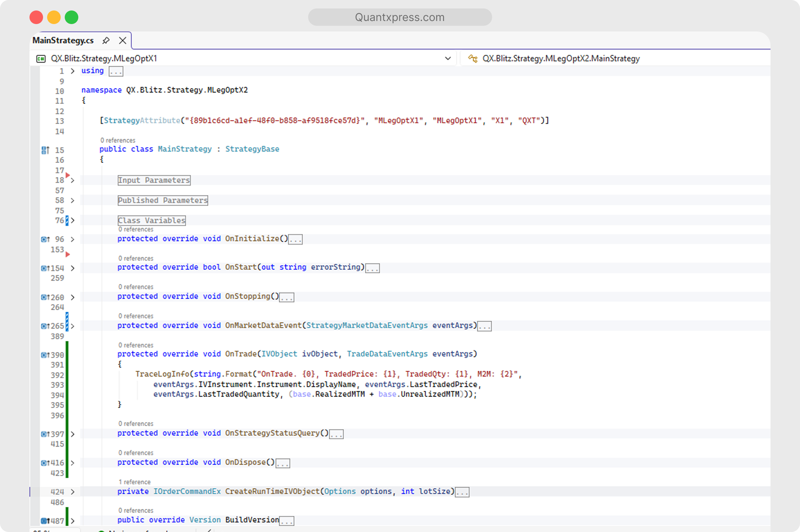Expand the OnMarketDataEvent method chevron
The height and width of the screenshot is (532, 800).
72,326
